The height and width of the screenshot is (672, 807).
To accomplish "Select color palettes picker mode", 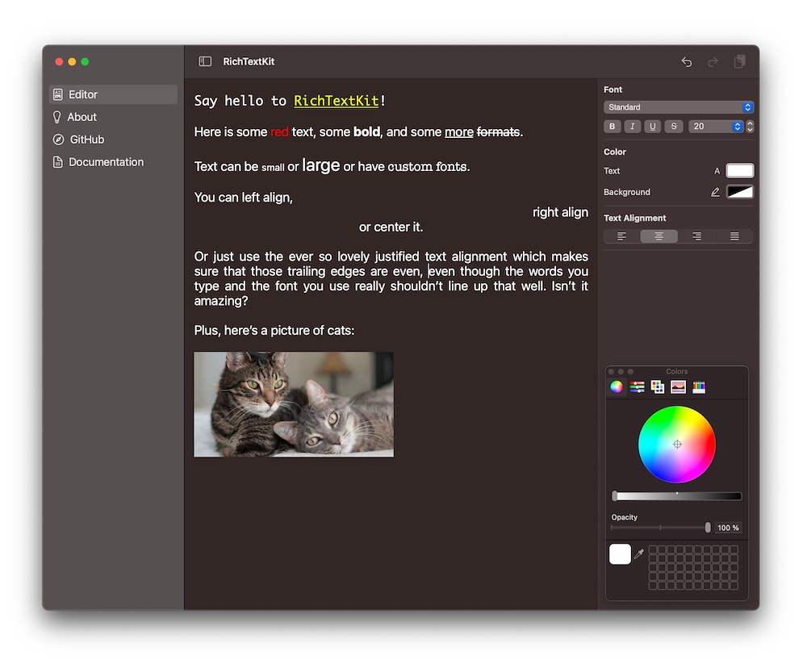I will [x=657, y=387].
